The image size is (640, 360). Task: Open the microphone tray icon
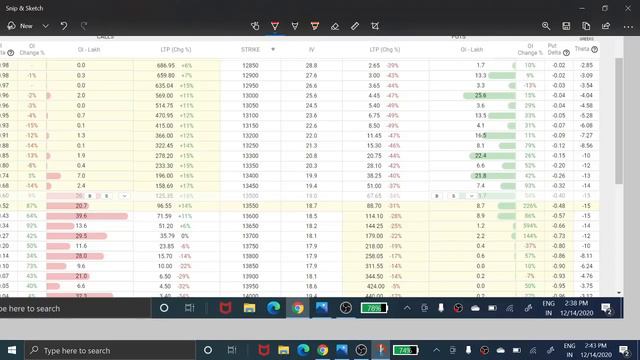pyautogui.click(x=469, y=350)
